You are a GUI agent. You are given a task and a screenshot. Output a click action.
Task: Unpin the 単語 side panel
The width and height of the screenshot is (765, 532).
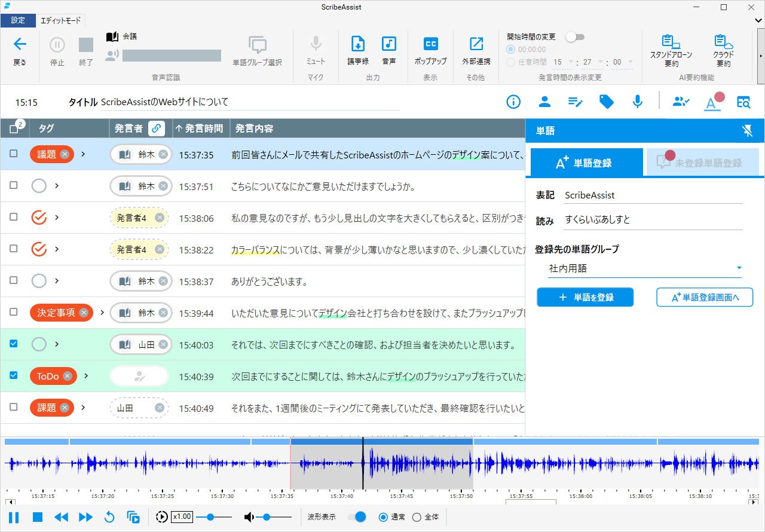pyautogui.click(x=747, y=131)
